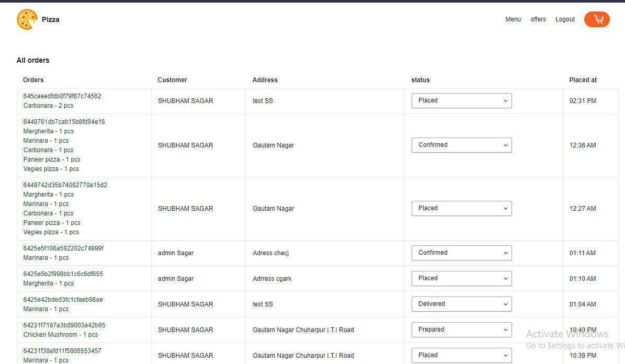The height and width of the screenshot is (364, 625).
Task: Change status of order 6449742d35b74082770a15d2
Action: pos(462,209)
